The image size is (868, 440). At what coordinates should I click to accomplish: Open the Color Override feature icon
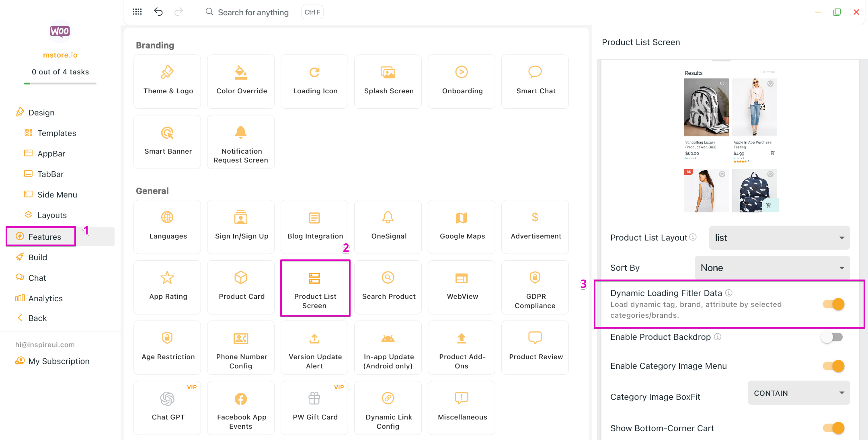click(241, 73)
